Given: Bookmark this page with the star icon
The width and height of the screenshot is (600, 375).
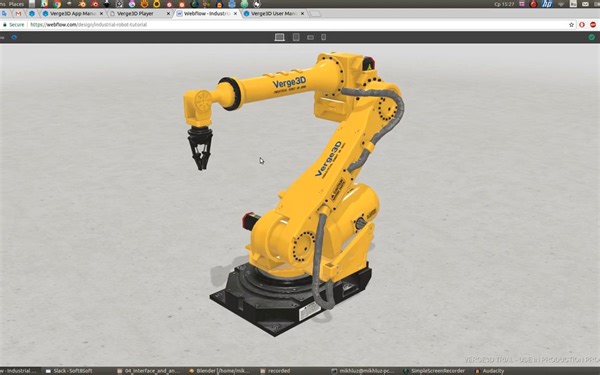Looking at the screenshot, I should 571,24.
